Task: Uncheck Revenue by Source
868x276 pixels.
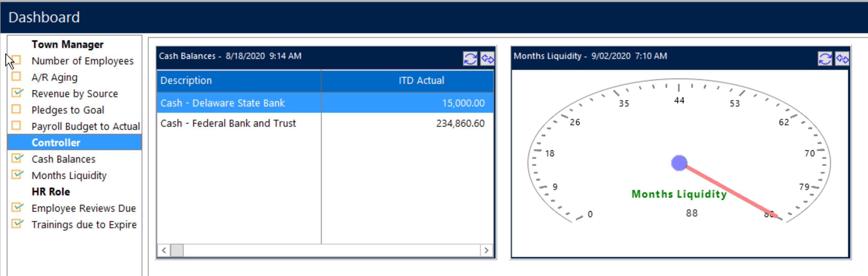Action: pyautogui.click(x=16, y=93)
